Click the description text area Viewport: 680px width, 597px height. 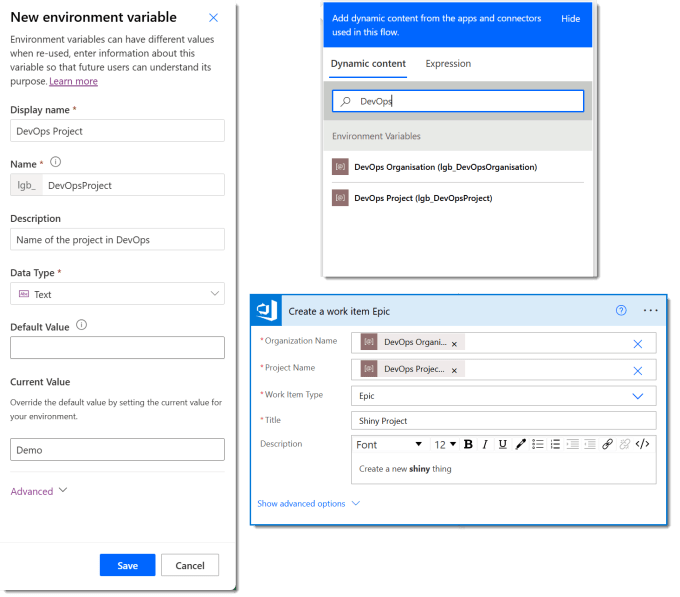(x=503, y=469)
